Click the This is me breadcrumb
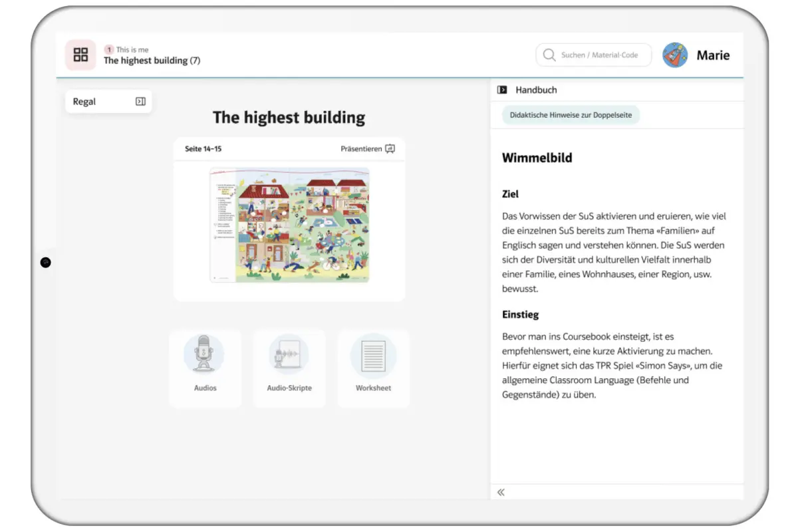The image size is (798, 532). click(132, 49)
